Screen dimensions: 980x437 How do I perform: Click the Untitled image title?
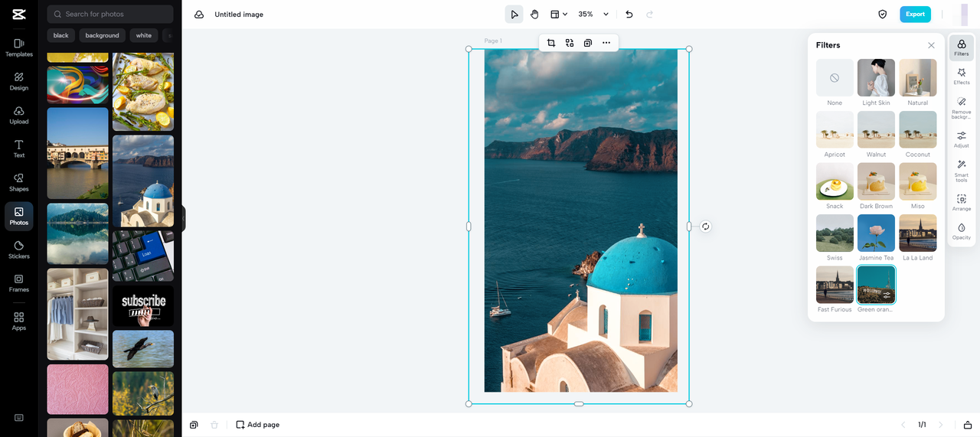(239, 15)
